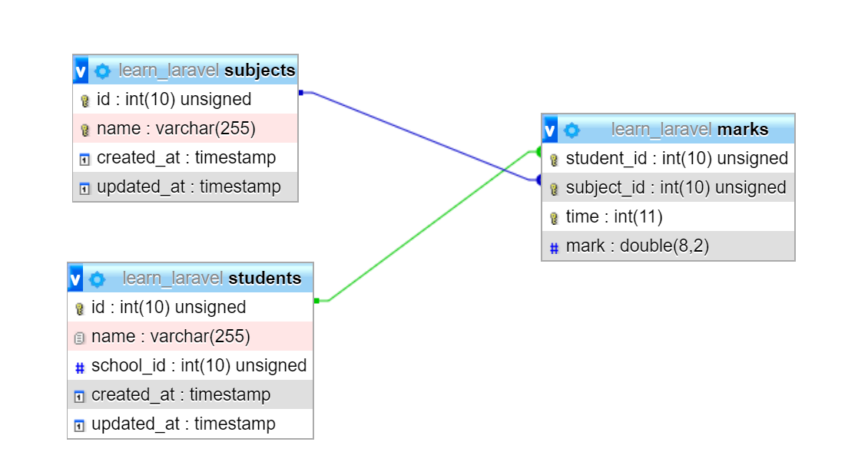Image resolution: width=868 pixels, height=465 pixels.
Task: Select the learn_laravel marks table title
Action: [690, 130]
